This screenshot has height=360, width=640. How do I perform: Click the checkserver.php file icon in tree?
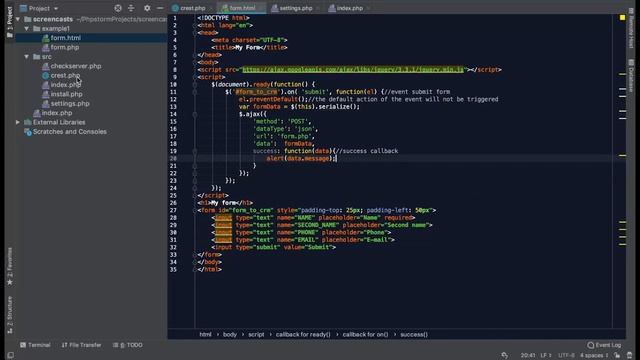click(46, 66)
